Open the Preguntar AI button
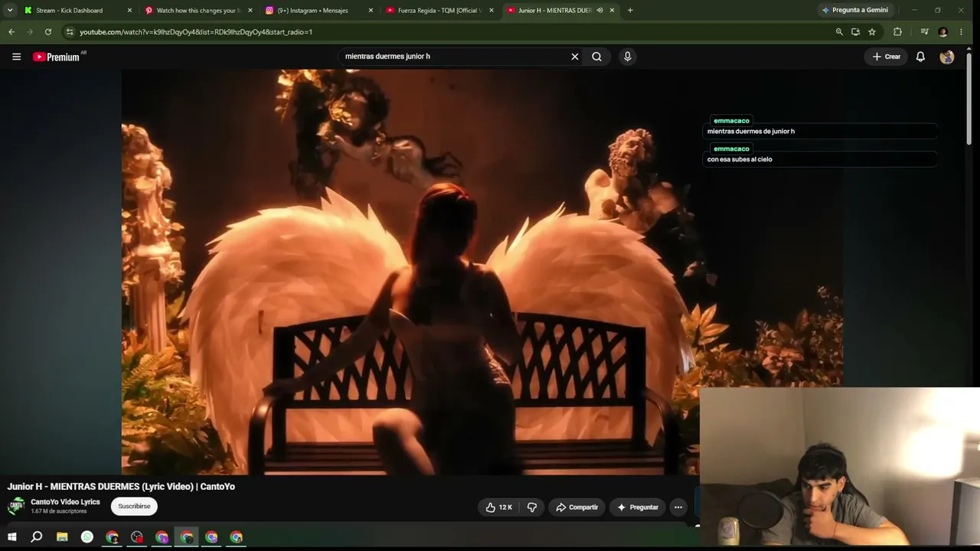This screenshot has height=551, width=980. (638, 507)
